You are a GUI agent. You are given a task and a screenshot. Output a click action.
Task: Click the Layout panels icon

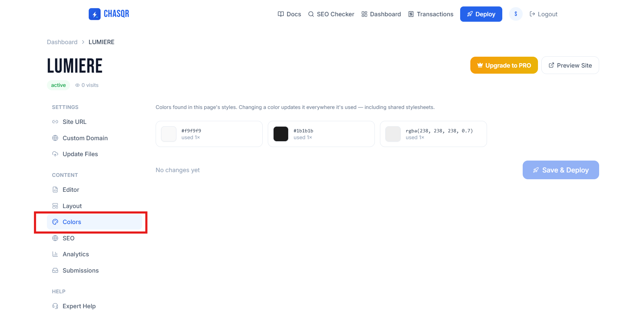[x=55, y=206]
